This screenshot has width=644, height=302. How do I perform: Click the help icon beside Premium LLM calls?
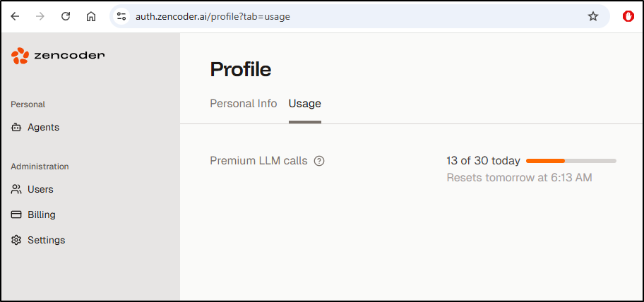(x=319, y=161)
